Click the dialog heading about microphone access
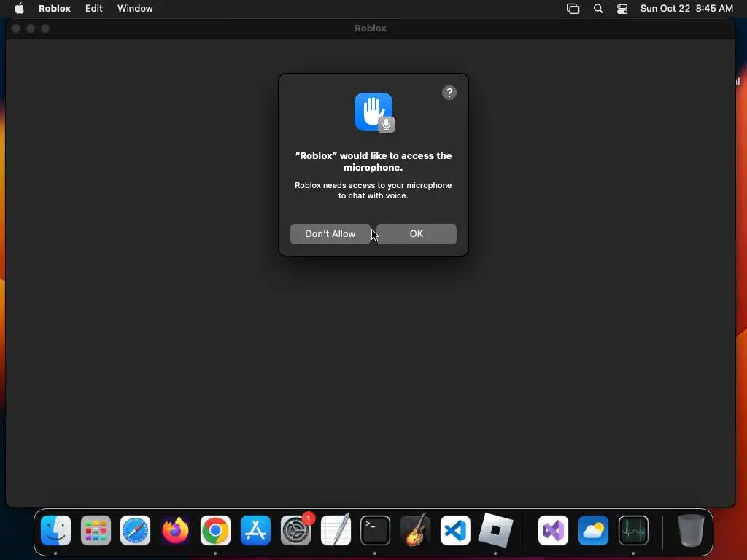Viewport: 747px width, 560px height. click(373, 161)
